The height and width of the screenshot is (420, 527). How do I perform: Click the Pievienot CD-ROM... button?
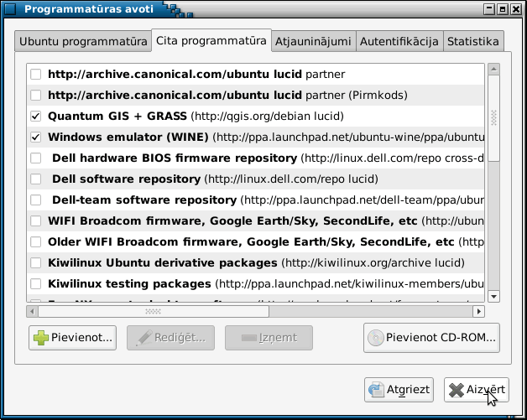coord(431,338)
